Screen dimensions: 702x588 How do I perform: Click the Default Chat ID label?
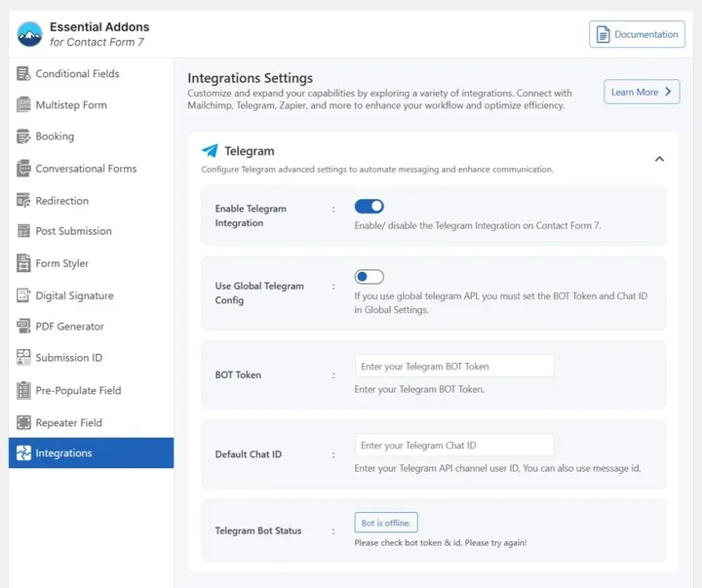coord(248,454)
